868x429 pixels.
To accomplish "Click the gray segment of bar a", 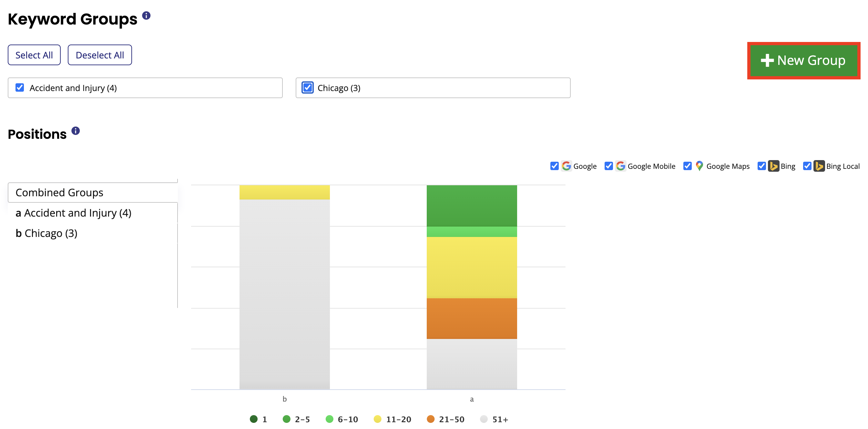I will tap(472, 364).
